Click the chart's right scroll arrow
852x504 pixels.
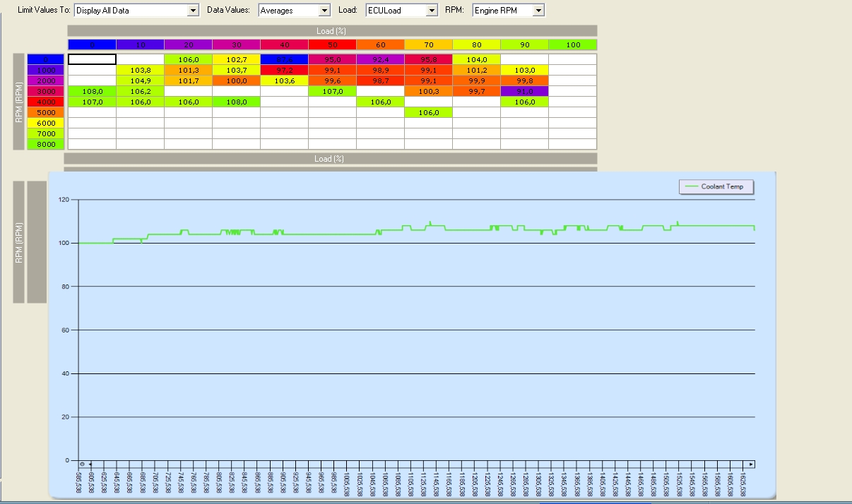click(x=751, y=464)
